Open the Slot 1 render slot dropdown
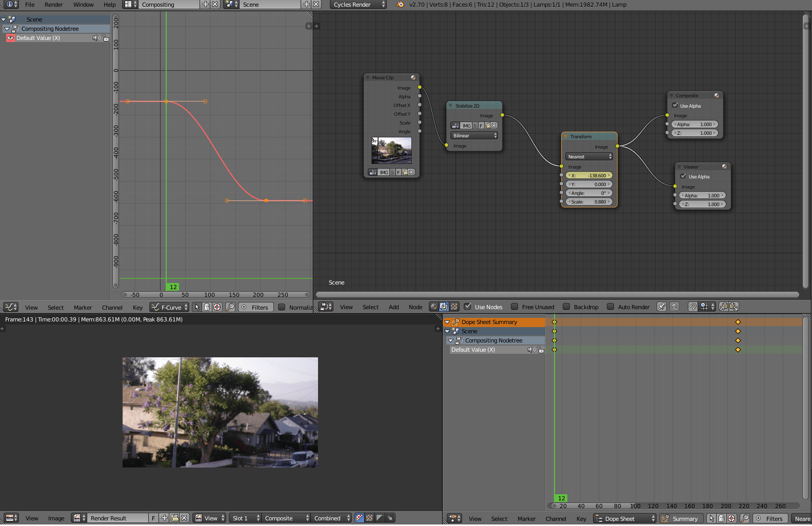812x526 pixels. [245, 518]
